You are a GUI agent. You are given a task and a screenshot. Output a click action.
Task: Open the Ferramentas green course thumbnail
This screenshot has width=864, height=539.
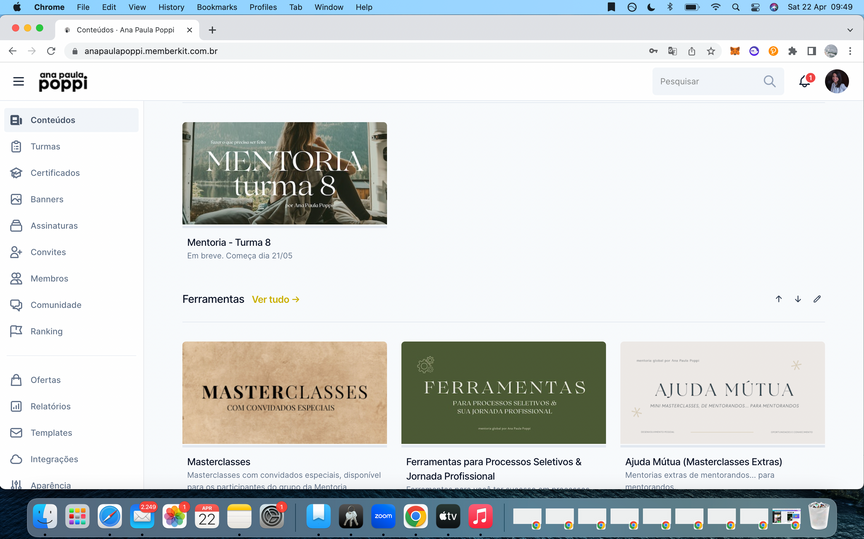(503, 392)
